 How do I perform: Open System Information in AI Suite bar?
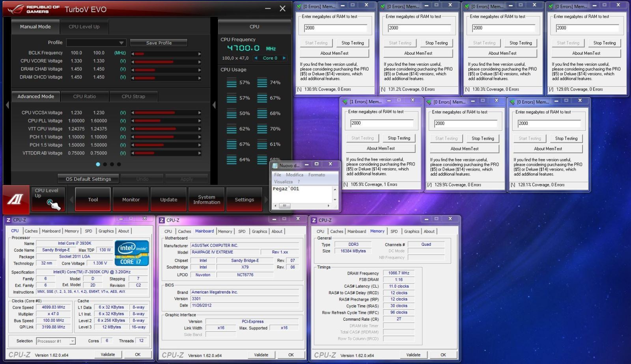click(207, 200)
